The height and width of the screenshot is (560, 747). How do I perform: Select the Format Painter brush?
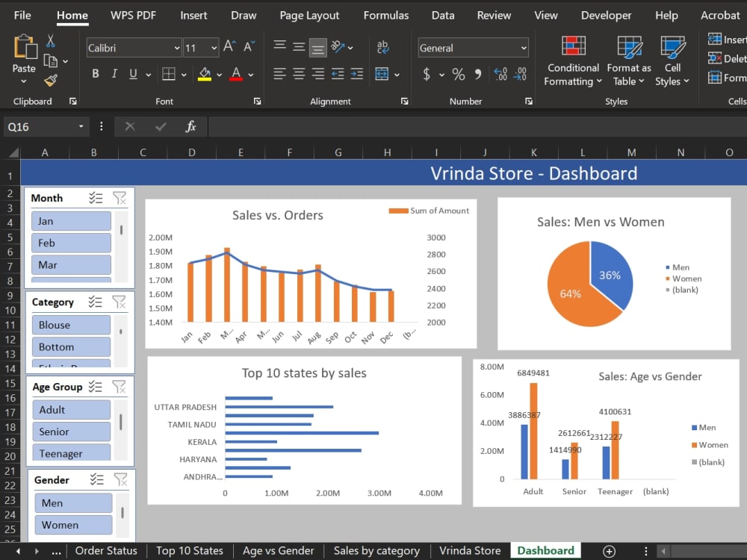tap(51, 81)
